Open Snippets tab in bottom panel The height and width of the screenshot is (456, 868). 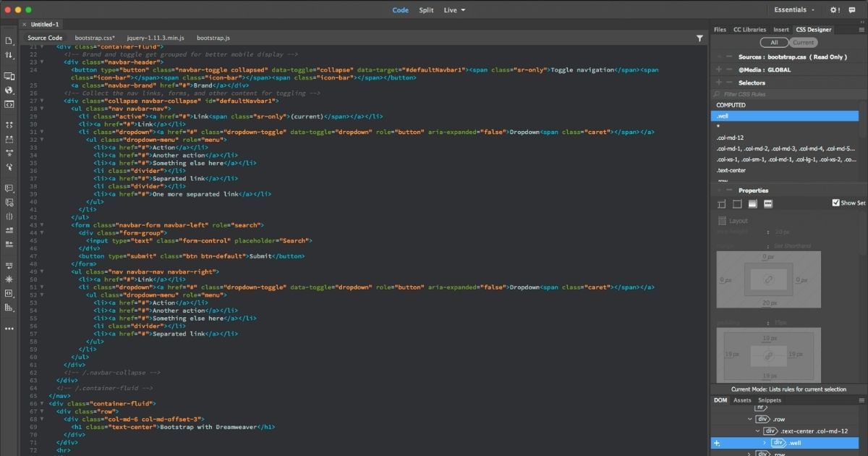coord(770,400)
